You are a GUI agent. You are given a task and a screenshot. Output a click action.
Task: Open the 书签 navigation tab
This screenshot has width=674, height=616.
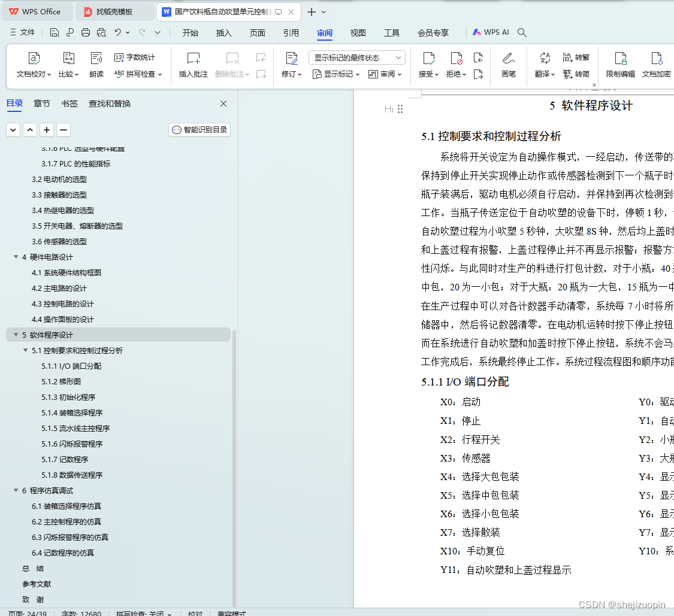[x=69, y=104]
